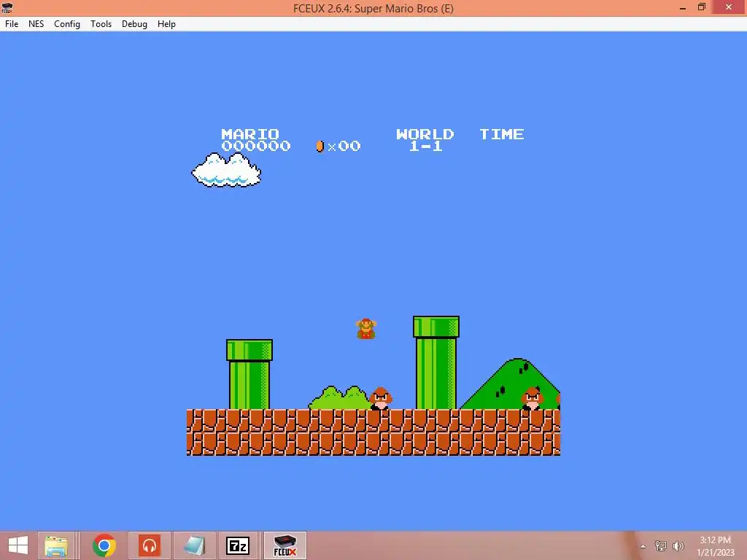Image resolution: width=747 pixels, height=560 pixels.
Task: Open the Debug menu
Action: coord(134,24)
